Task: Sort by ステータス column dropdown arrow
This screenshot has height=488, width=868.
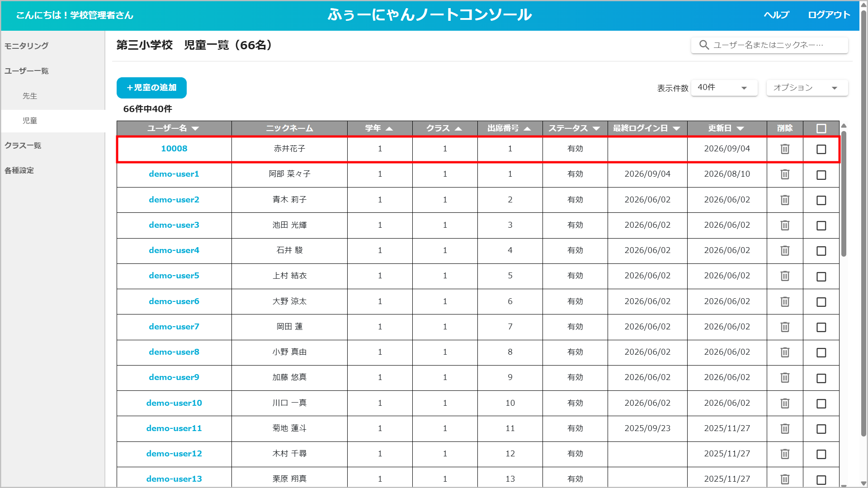Action: [x=596, y=129]
